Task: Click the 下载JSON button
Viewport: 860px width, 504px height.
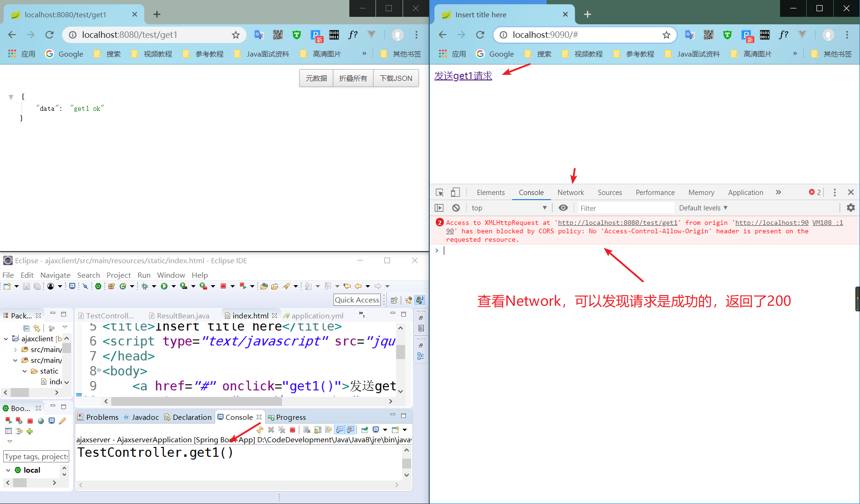Action: pos(396,78)
